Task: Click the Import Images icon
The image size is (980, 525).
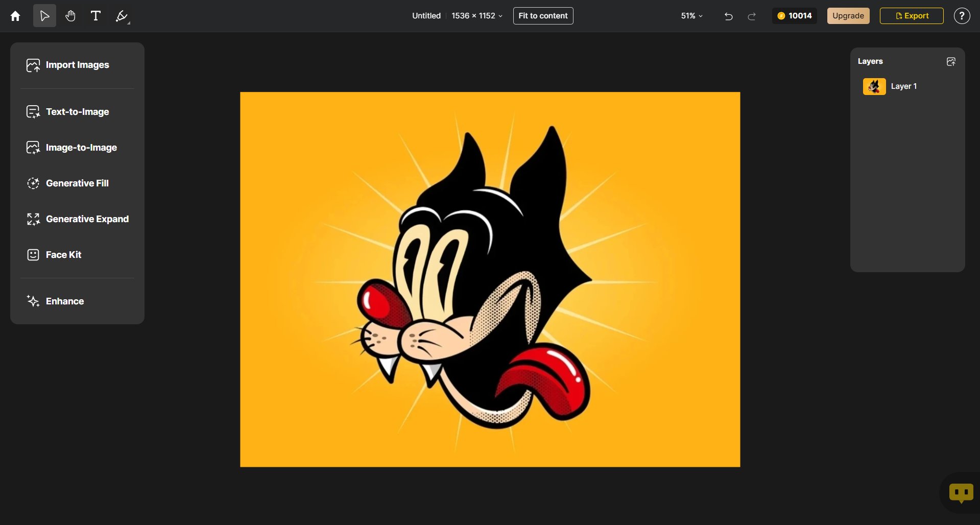Action: 33,65
